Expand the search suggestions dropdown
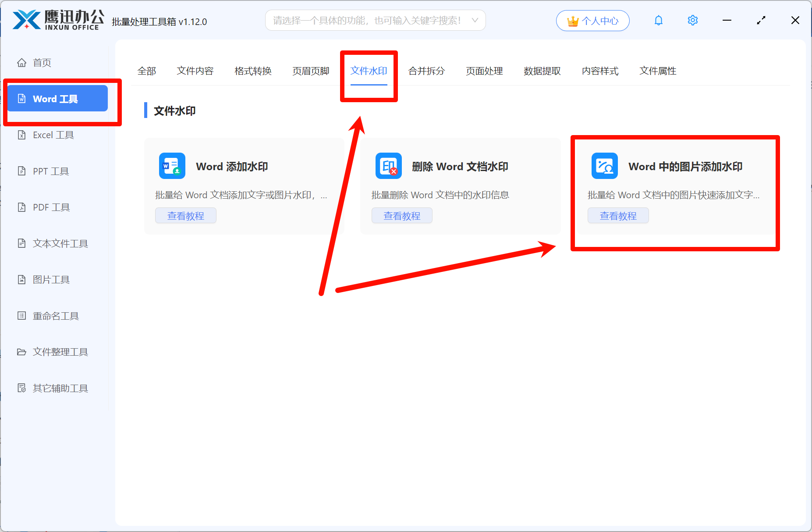812x532 pixels. [475, 20]
